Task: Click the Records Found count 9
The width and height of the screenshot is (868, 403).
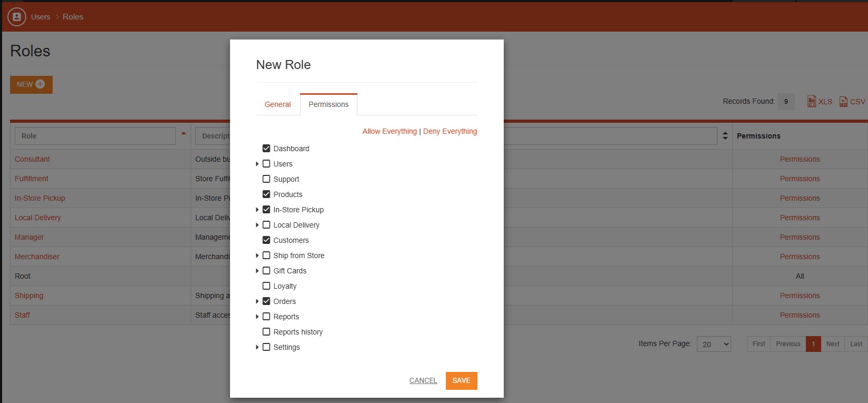Action: click(786, 102)
